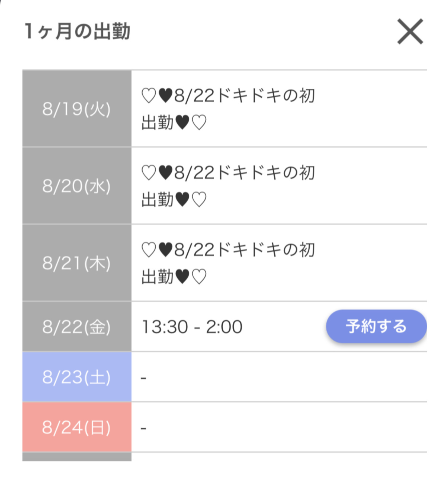The width and height of the screenshot is (448, 480).
Task: Click the heart icons starting the 8/21 message
Action: point(157,250)
